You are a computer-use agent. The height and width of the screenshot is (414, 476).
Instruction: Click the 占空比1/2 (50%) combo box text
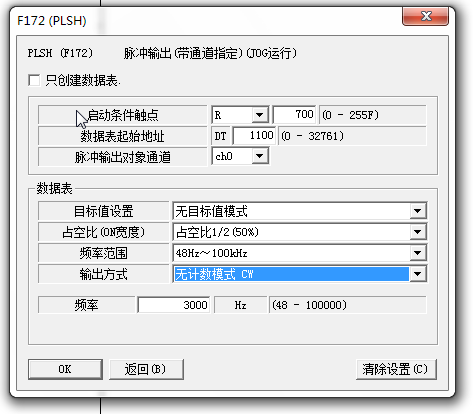pyautogui.click(x=217, y=232)
